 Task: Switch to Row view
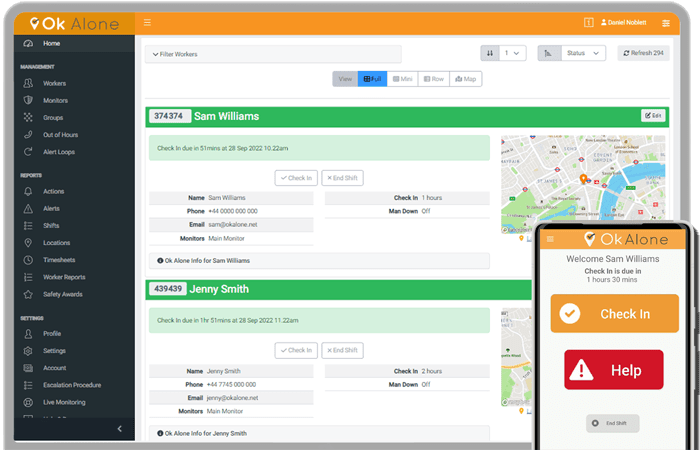coord(433,79)
